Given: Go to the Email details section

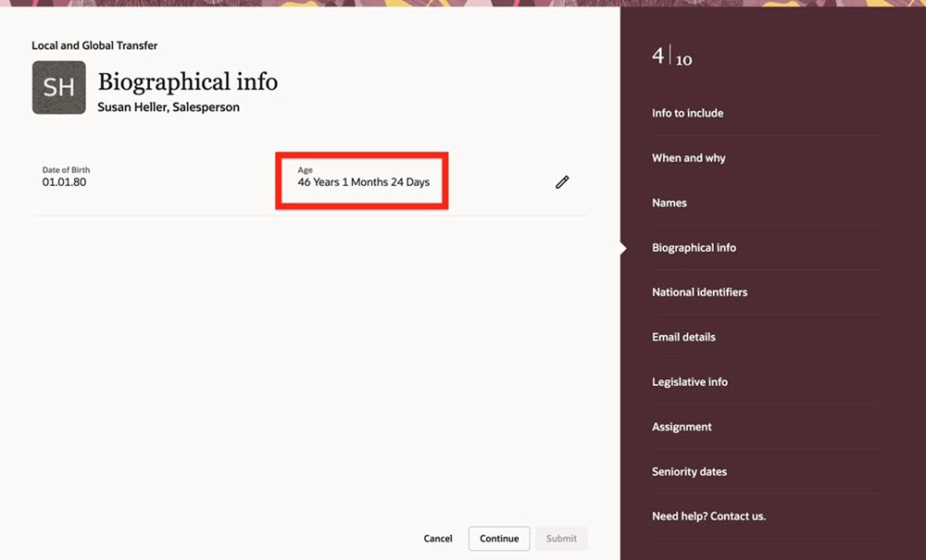Looking at the screenshot, I should pyautogui.click(x=682, y=337).
